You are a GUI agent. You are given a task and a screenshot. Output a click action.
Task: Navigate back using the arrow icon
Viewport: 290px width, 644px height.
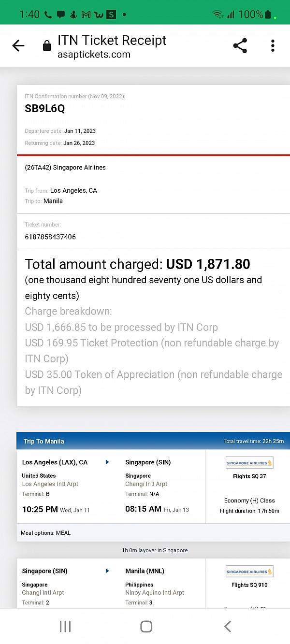18,45
